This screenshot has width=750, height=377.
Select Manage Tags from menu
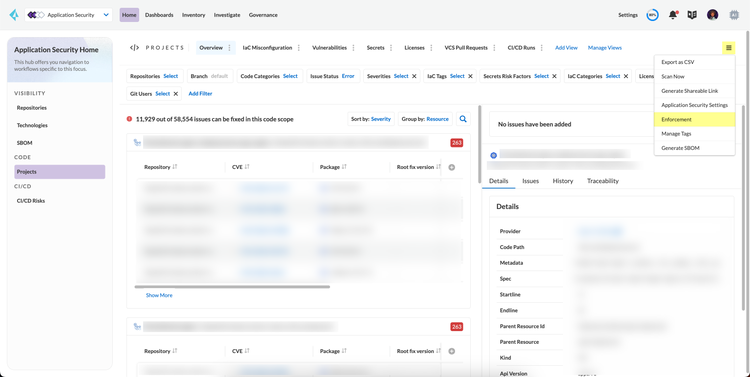[695, 134]
